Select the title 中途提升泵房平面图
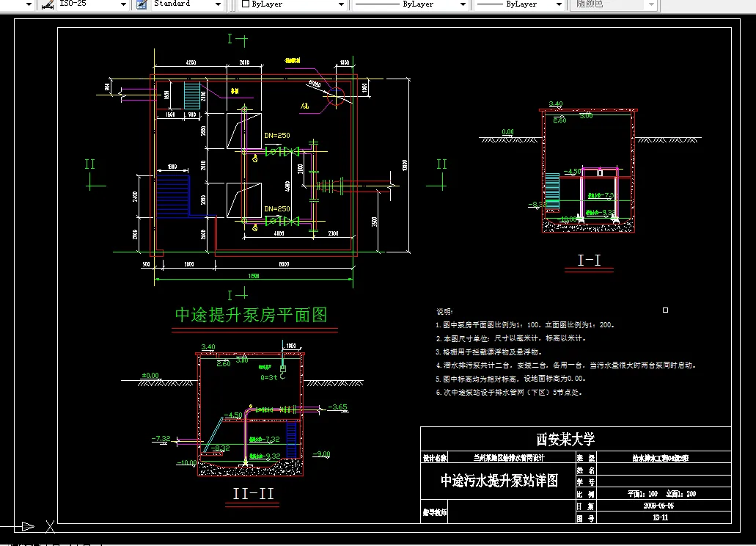This screenshot has height=546, width=756. [252, 315]
